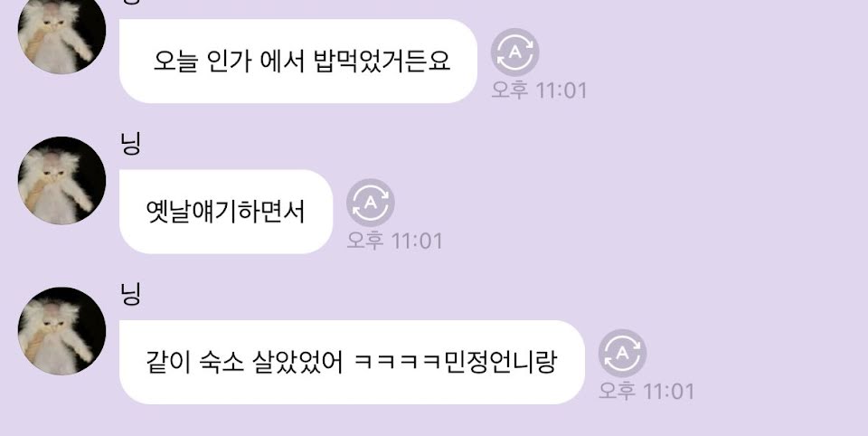Click the word 밥먹었거든요 in first bubble

click(382, 61)
